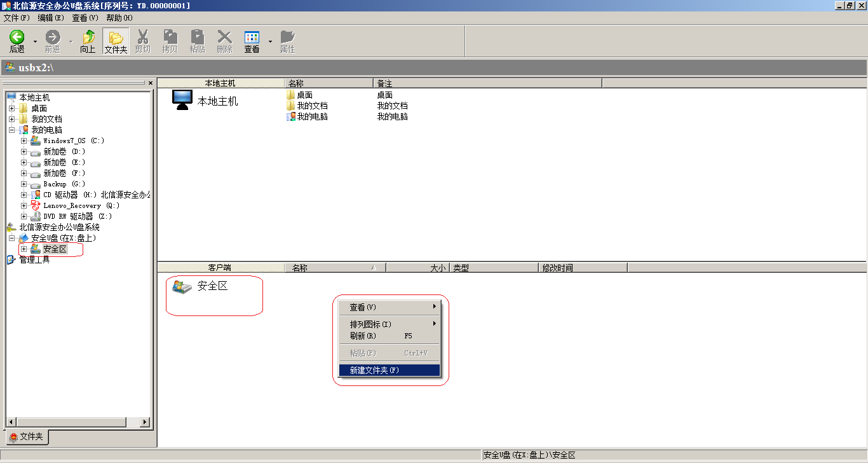Image resolution: width=868 pixels, height=463 pixels.
Task: Open the 文件 menu in menu bar
Action: tap(17, 18)
